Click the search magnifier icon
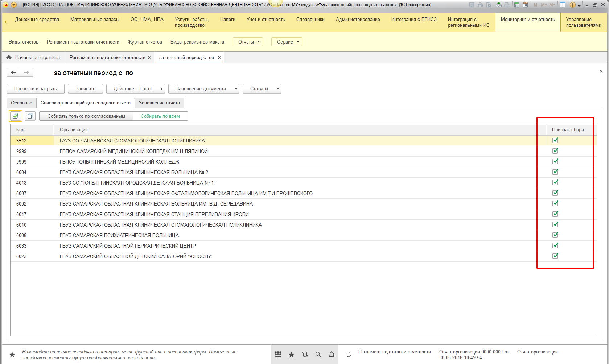 tap(318, 355)
